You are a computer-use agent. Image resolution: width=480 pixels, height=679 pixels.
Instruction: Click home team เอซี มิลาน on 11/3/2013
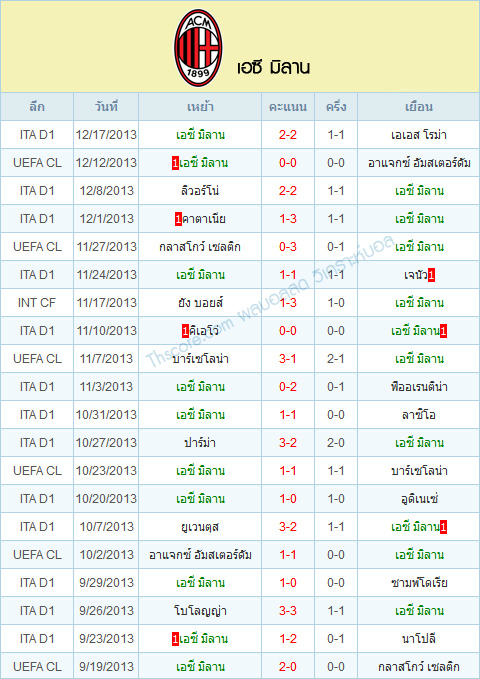200,387
